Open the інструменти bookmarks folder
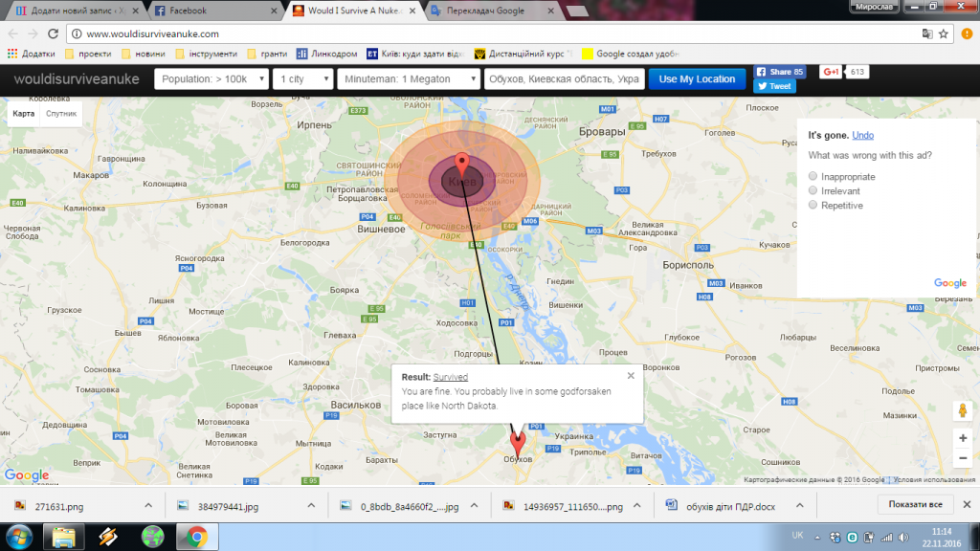Screen dimensions: 980x551 [x=207, y=54]
